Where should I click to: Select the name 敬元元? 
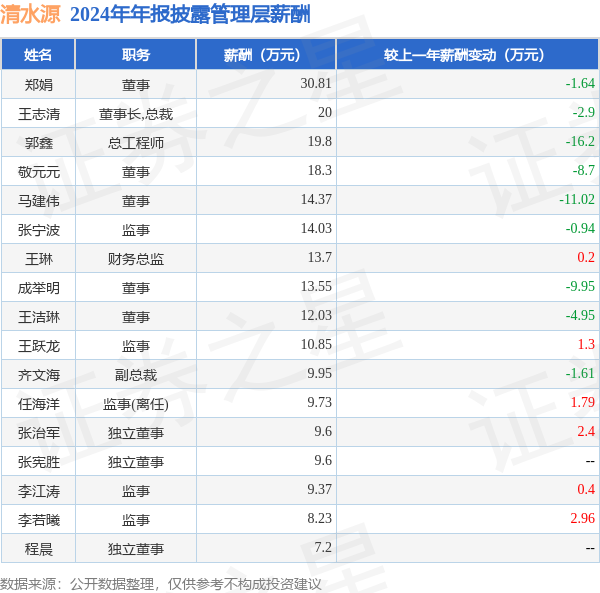point(39,172)
